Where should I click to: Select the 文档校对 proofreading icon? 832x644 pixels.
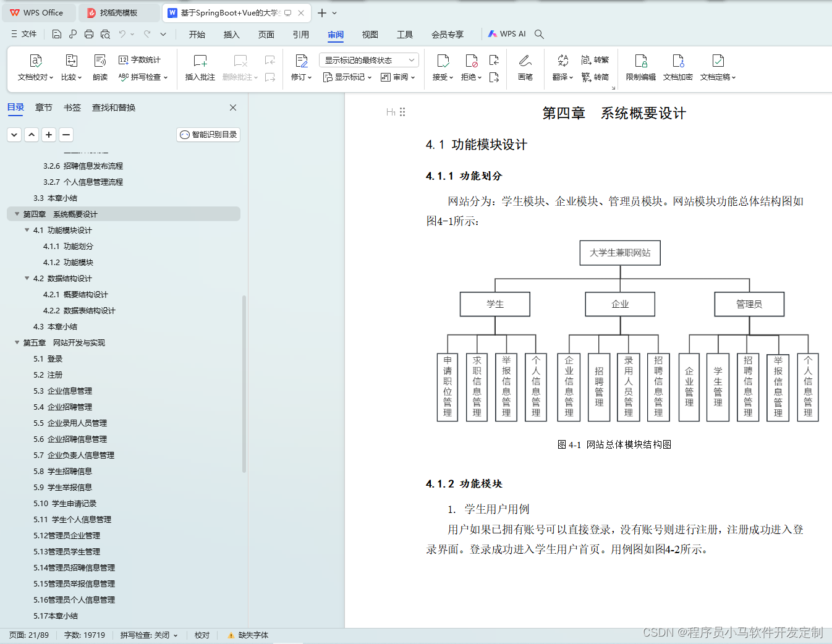tap(35, 67)
